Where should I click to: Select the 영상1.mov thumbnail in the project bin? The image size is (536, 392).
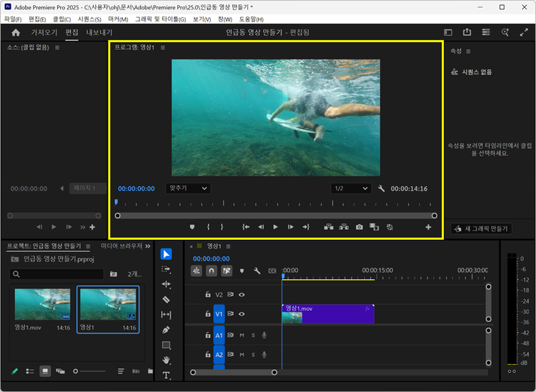[43, 304]
